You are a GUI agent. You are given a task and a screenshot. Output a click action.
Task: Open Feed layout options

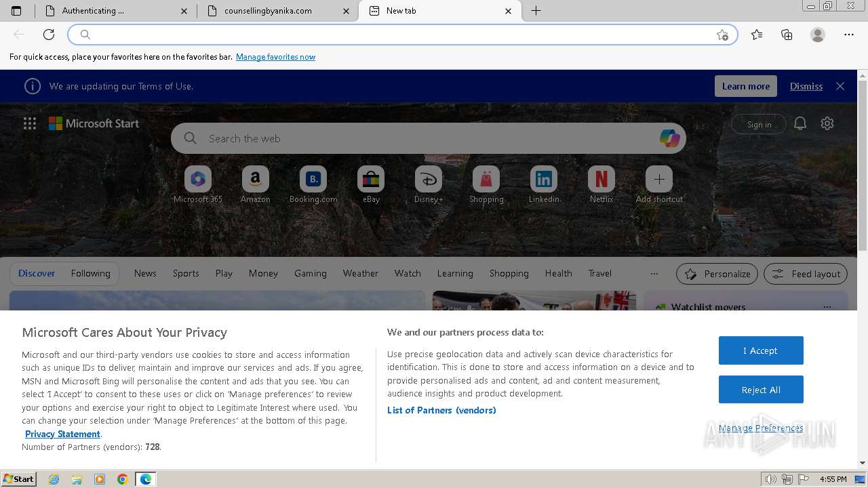[806, 274]
